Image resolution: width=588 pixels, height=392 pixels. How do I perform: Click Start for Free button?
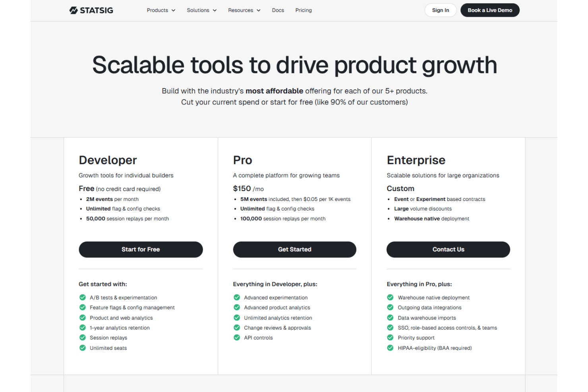[x=141, y=249]
